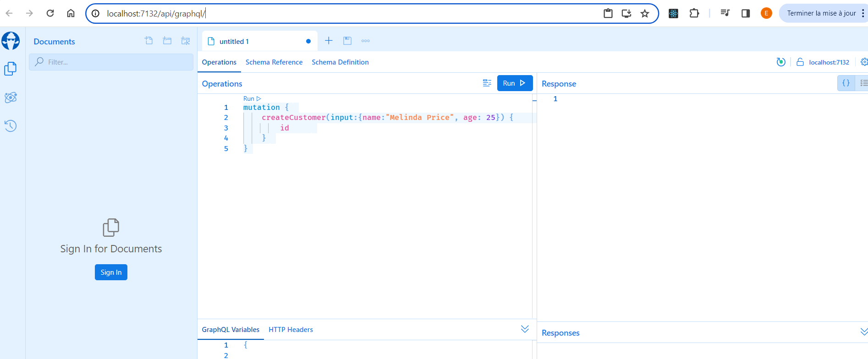Toggle JSON response view with braces button
Screen dimensions: 868x359
(x=846, y=83)
